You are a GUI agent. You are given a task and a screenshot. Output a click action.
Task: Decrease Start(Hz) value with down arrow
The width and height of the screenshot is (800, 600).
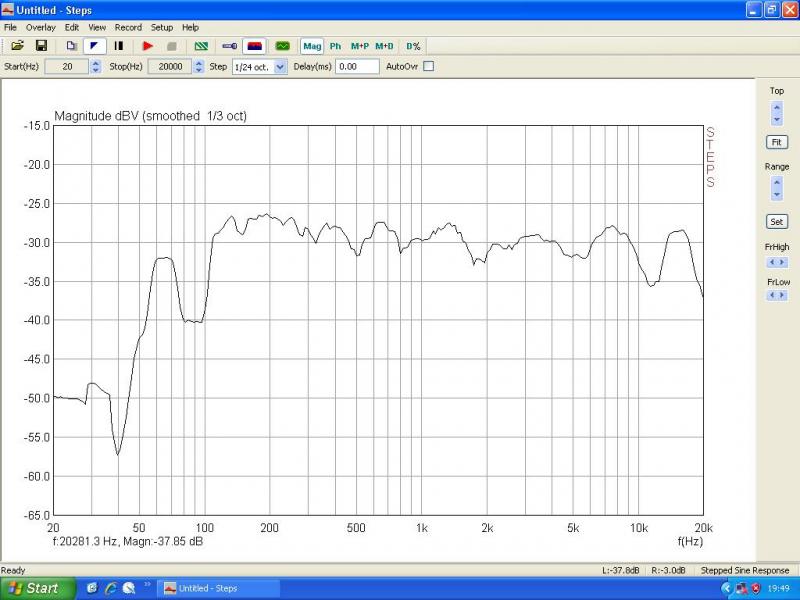click(96, 70)
